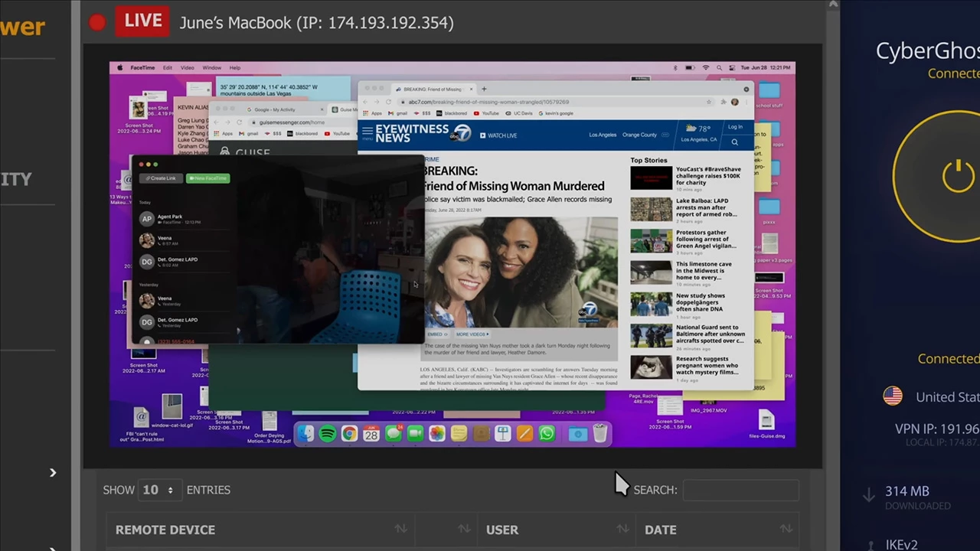980x551 pixels.
Task: Click the ABC7 Eyewitness News logo
Action: point(423,133)
